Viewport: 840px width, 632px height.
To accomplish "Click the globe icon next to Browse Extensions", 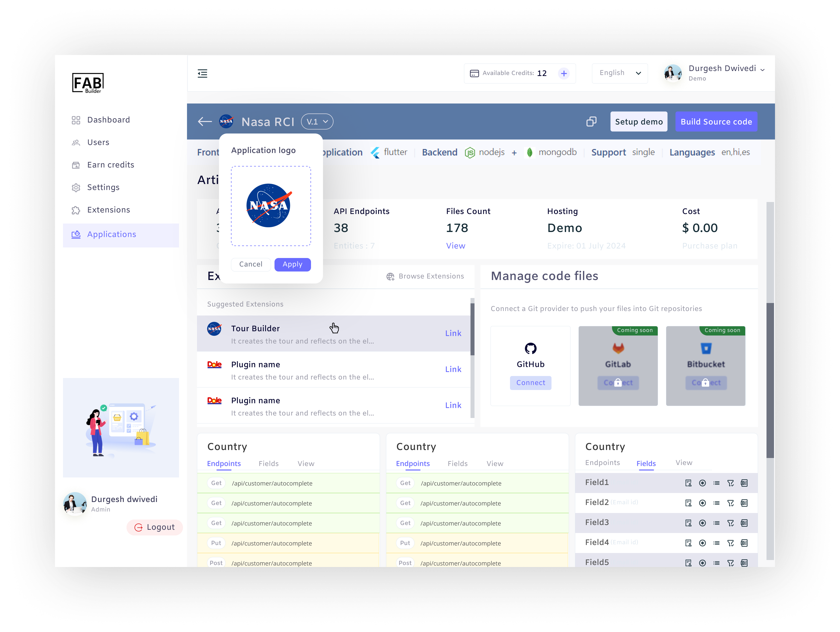I will (x=391, y=276).
